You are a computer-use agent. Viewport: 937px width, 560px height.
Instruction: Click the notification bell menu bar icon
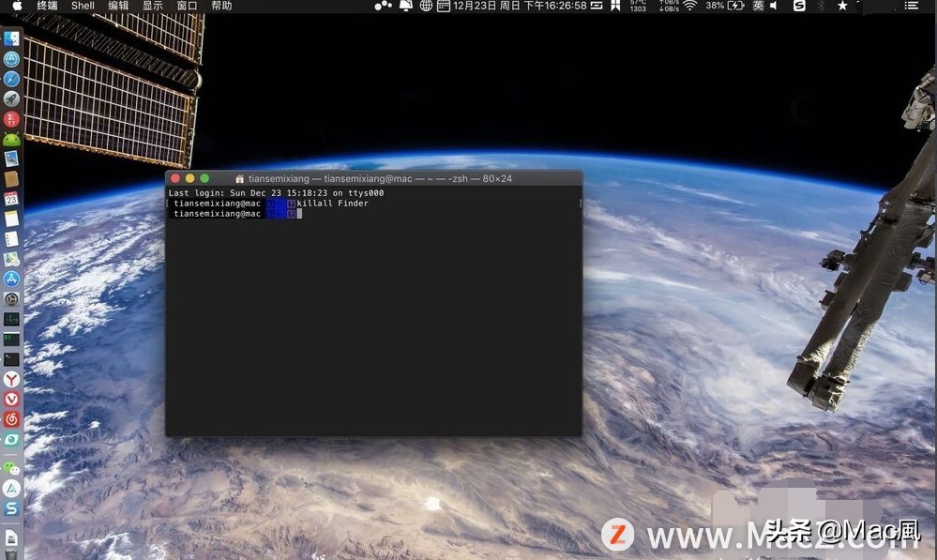pyautogui.click(x=406, y=6)
